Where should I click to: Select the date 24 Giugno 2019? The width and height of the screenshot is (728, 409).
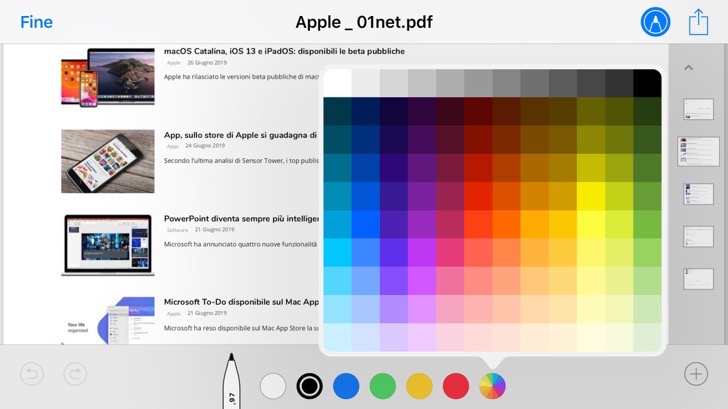205,146
